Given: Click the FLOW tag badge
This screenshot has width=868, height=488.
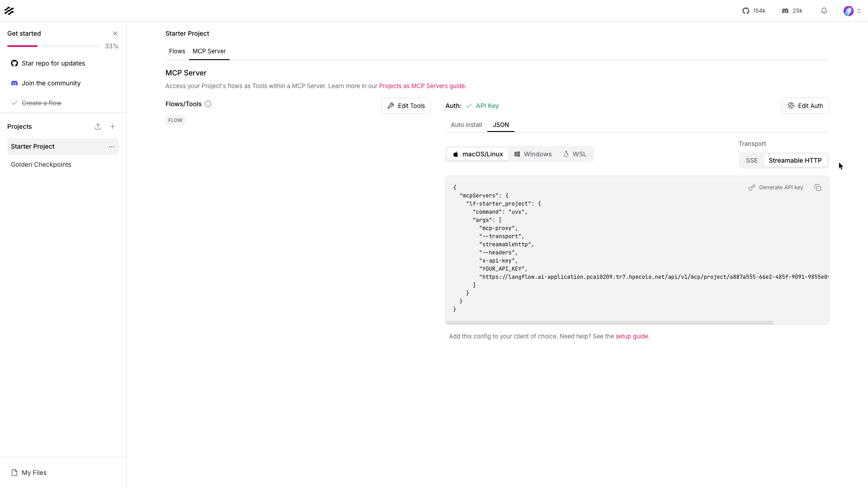Looking at the screenshot, I should point(175,120).
